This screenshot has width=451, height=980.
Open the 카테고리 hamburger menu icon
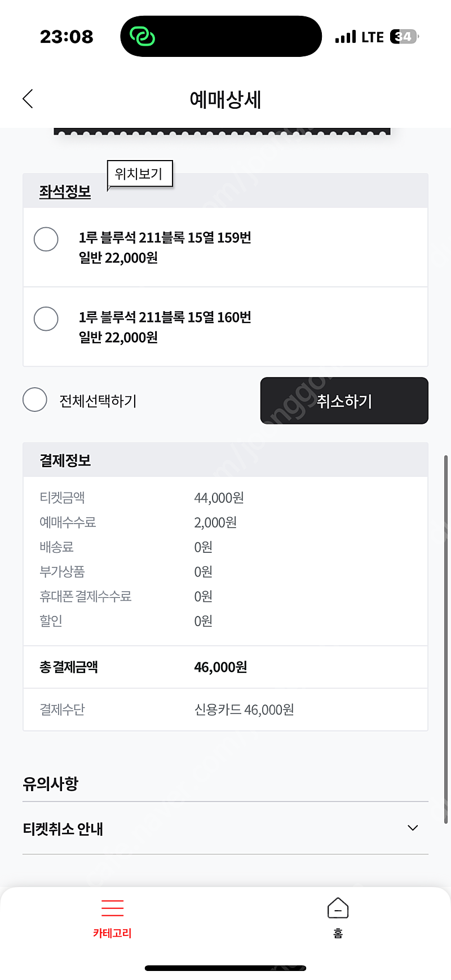pos(112,908)
